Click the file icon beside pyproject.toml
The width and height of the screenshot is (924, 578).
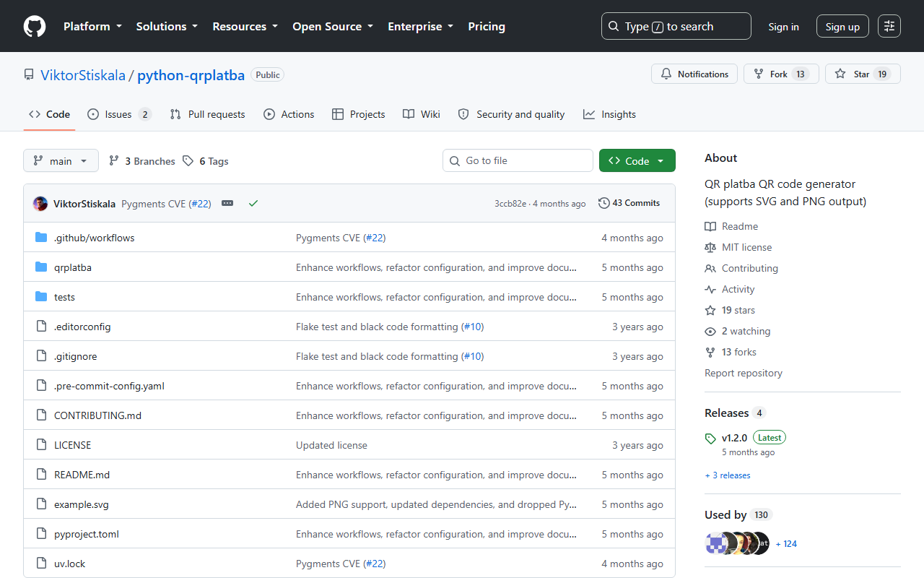[41, 534]
